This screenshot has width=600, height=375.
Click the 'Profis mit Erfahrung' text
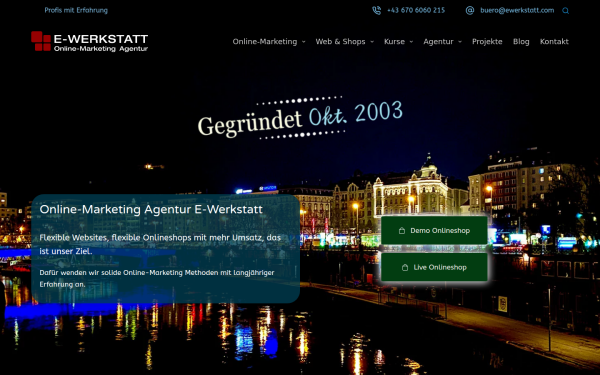(76, 10)
